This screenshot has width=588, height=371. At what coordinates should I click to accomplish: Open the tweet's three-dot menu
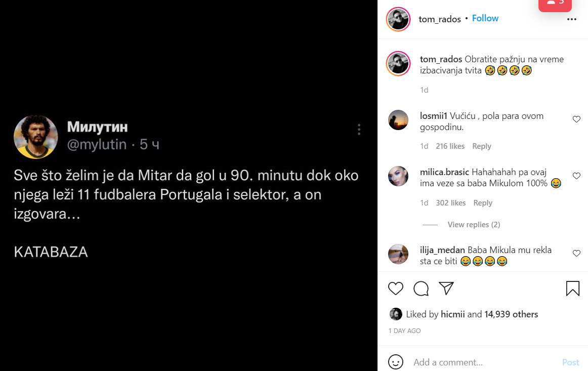[x=359, y=130]
